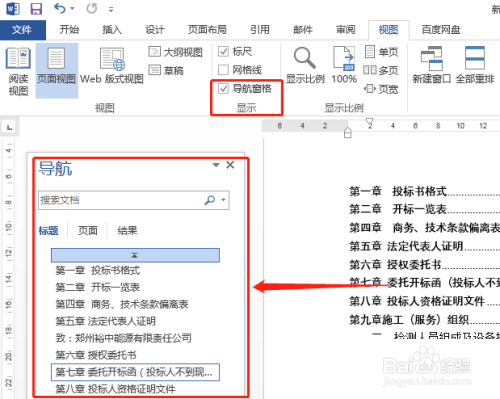
Task: Switch to Web 版式视图
Action: (112, 66)
